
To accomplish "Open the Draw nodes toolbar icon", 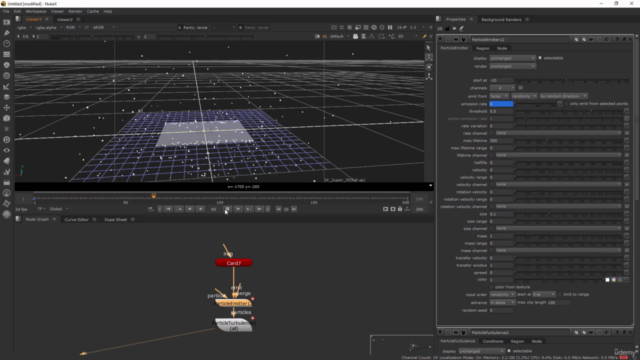I will tap(7, 33).
